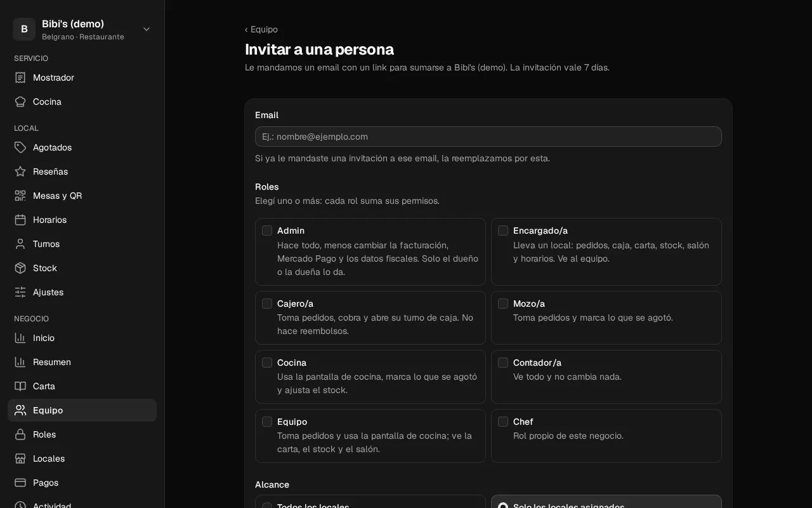Expand the Bibi's (demo) business switcher chevron
The width and height of the screenshot is (812, 508).
[x=147, y=29]
